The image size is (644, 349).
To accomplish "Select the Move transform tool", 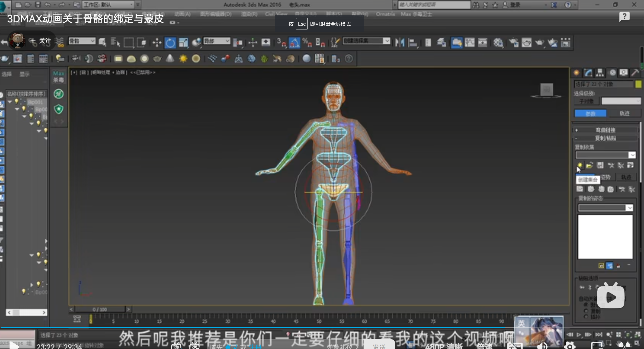I will (x=157, y=42).
